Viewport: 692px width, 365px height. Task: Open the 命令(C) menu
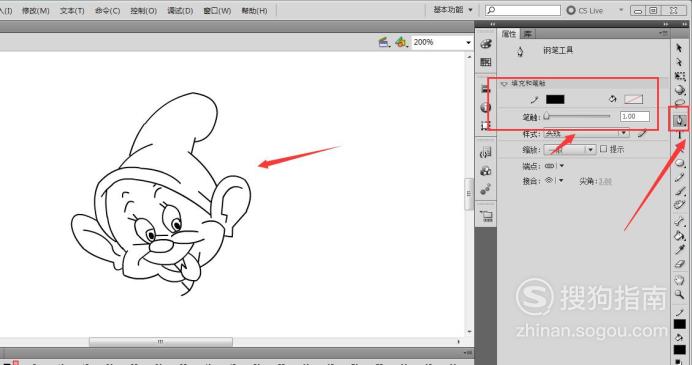point(107,11)
